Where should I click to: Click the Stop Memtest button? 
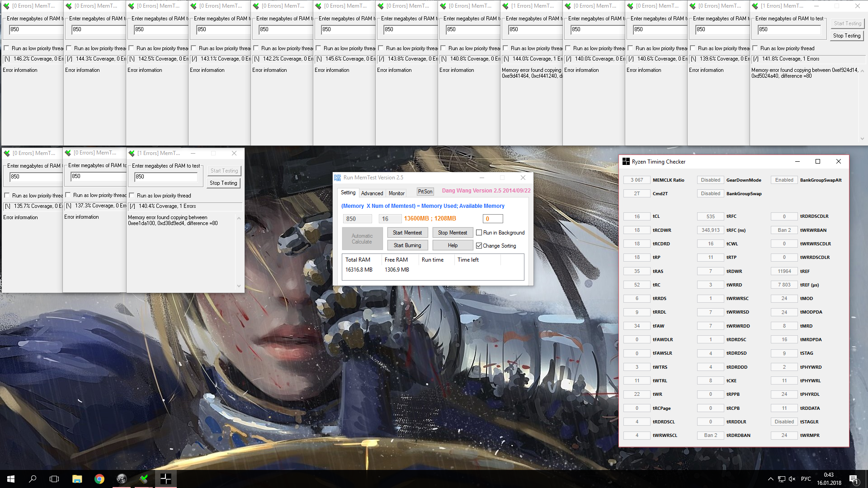(452, 233)
